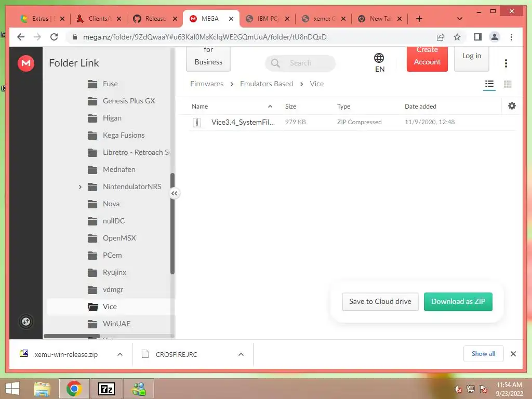Collapse the folder tree panel
Viewport: 532px width, 399px height.
175,193
